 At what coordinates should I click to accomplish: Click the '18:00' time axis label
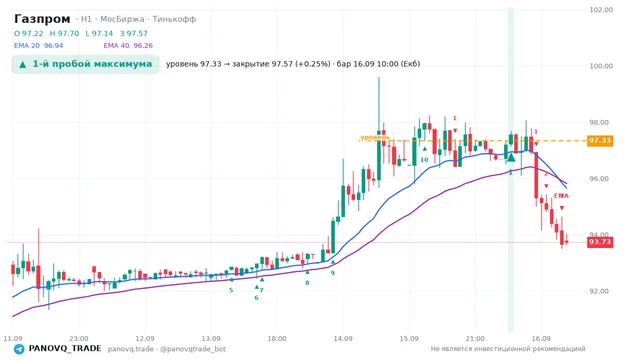(277, 338)
